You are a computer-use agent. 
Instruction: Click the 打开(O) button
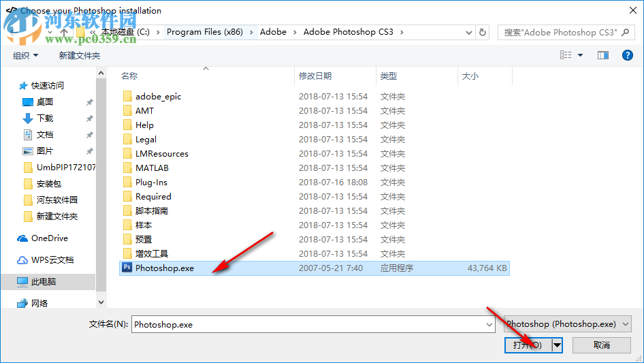tap(528, 345)
